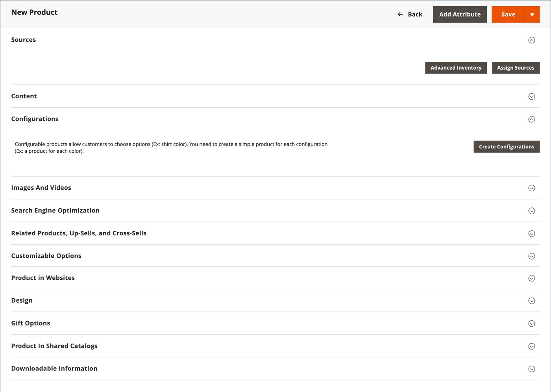551x392 pixels.
Task: Click the Content section title
Action: [24, 96]
